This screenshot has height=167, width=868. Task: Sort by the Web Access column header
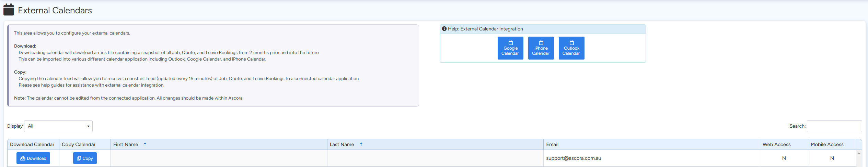(776, 144)
